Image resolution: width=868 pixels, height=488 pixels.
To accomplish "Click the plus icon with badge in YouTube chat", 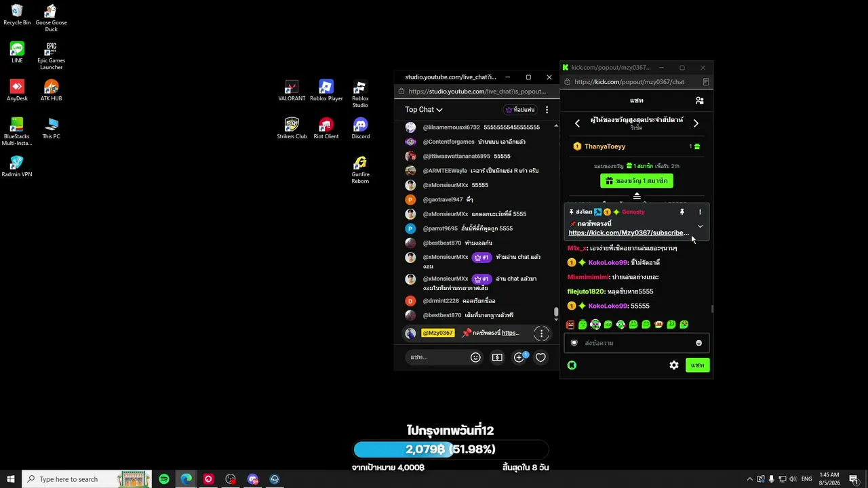I will [x=519, y=357].
